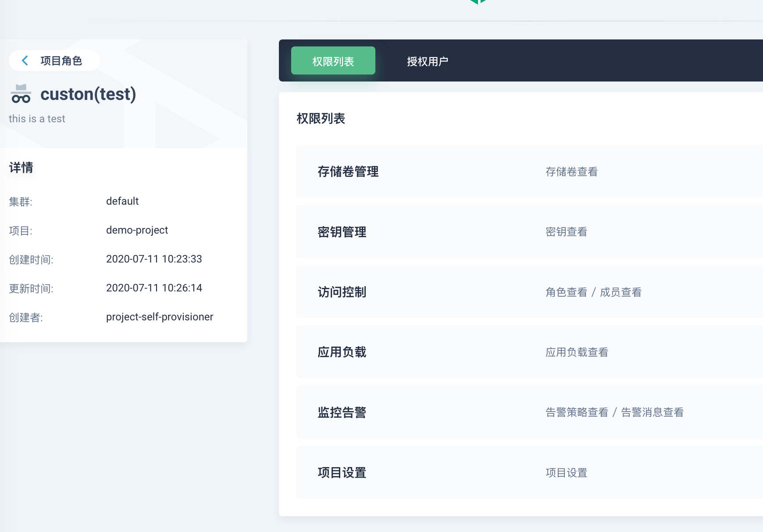Click the cluster value 'default'
Image resolution: width=763 pixels, height=532 pixels.
coord(122,201)
